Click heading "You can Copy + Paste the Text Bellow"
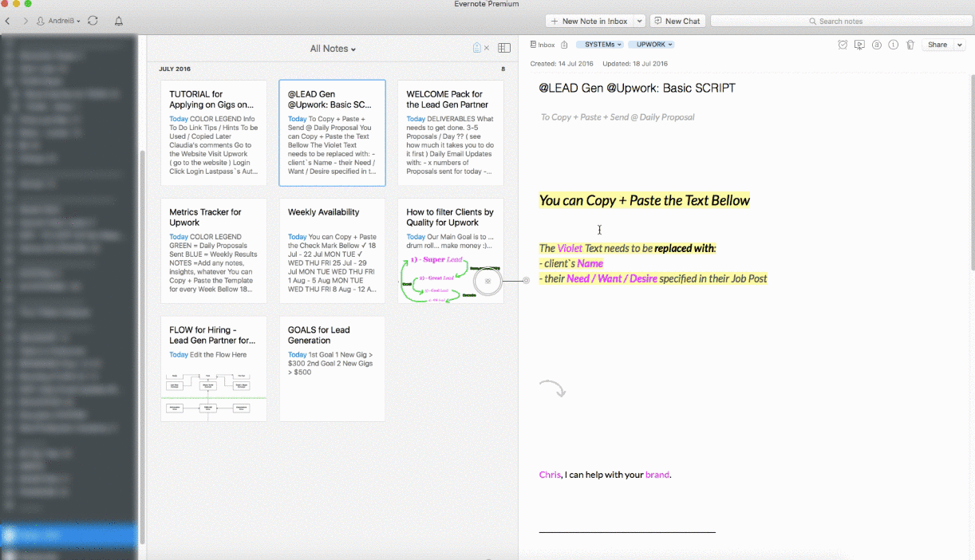Image resolution: width=975 pixels, height=560 pixels. tap(645, 200)
